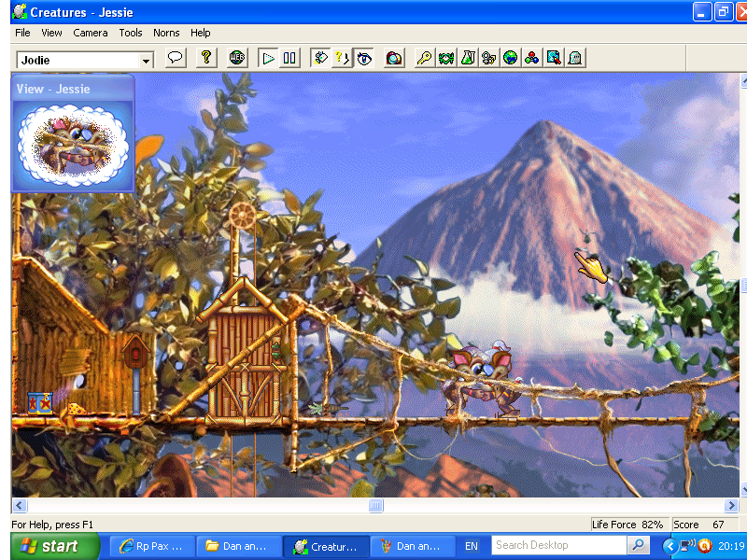Click the speech bubble icon in toolbar

[x=175, y=59]
